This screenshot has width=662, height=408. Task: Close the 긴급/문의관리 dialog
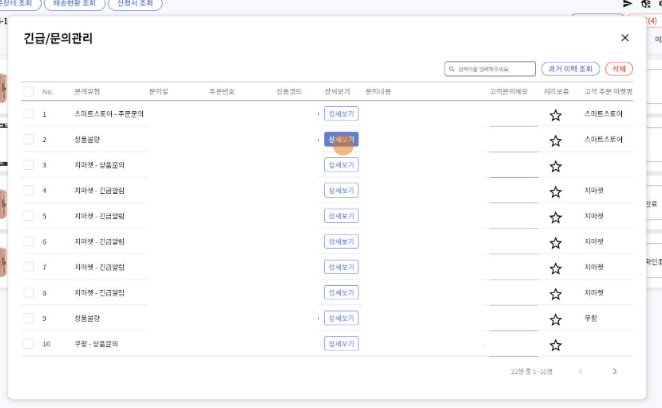(625, 38)
